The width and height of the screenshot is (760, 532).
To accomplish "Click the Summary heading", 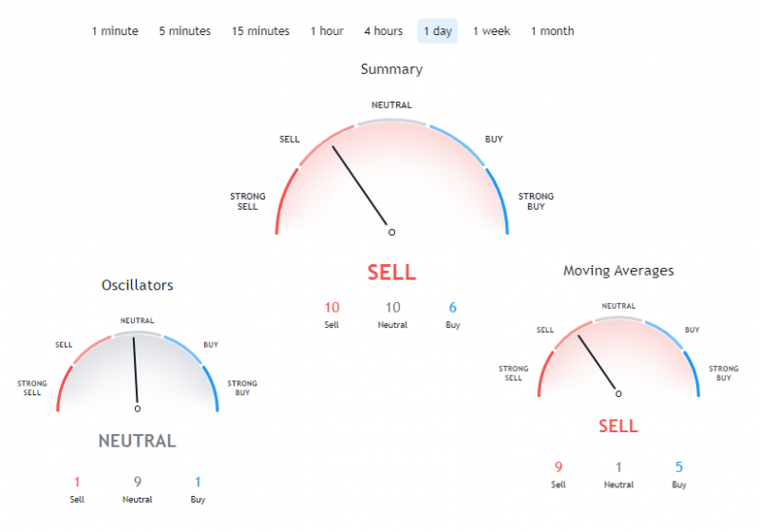I will click(x=391, y=69).
